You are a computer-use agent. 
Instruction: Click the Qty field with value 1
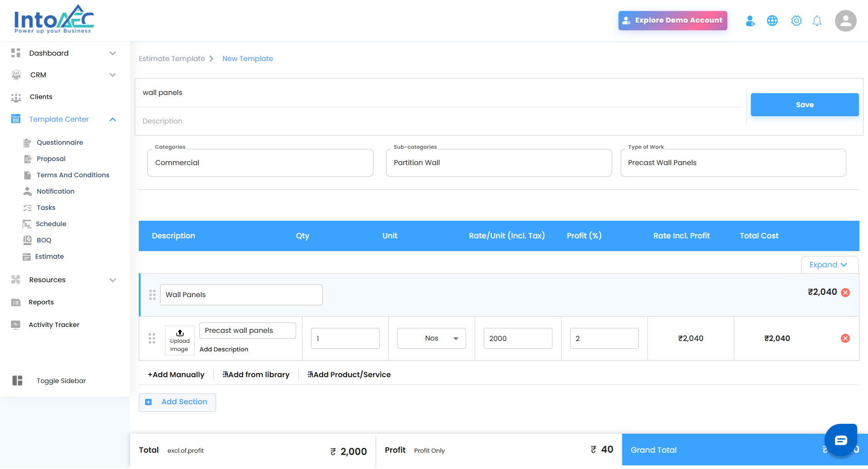[345, 338]
